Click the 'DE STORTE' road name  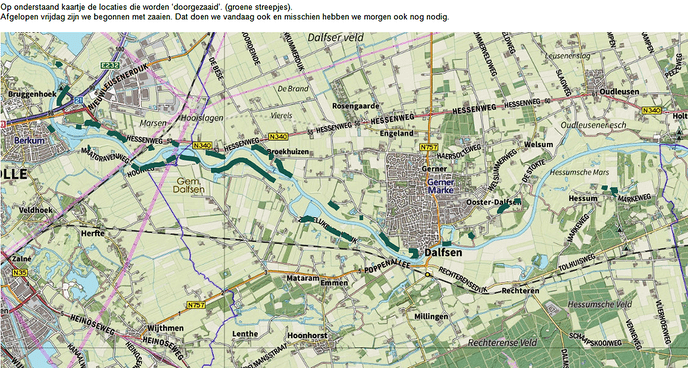tap(534, 172)
